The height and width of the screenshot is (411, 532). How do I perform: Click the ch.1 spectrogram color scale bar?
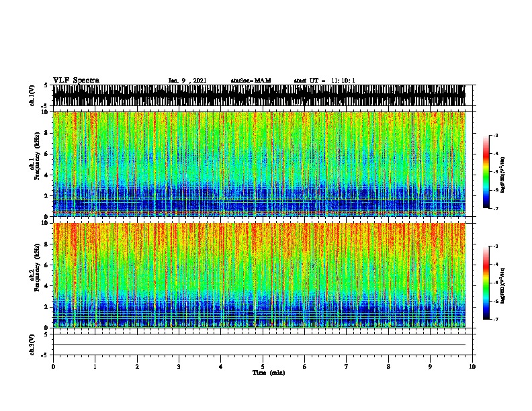tap(486, 172)
